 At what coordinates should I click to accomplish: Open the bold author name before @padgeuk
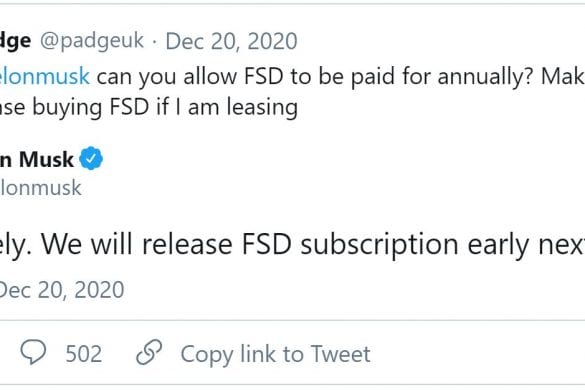tap(15, 41)
